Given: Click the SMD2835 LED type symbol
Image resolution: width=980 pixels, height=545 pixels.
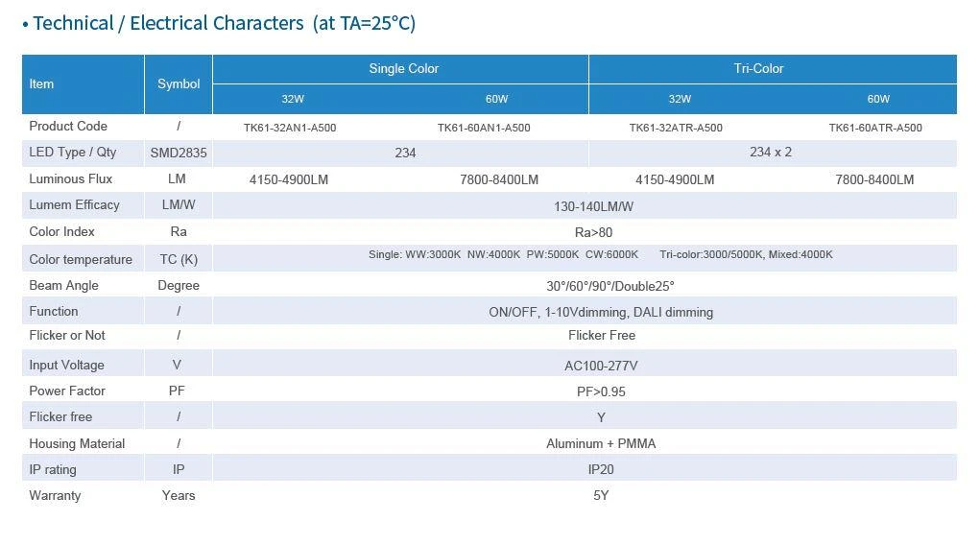Looking at the screenshot, I should (x=179, y=153).
